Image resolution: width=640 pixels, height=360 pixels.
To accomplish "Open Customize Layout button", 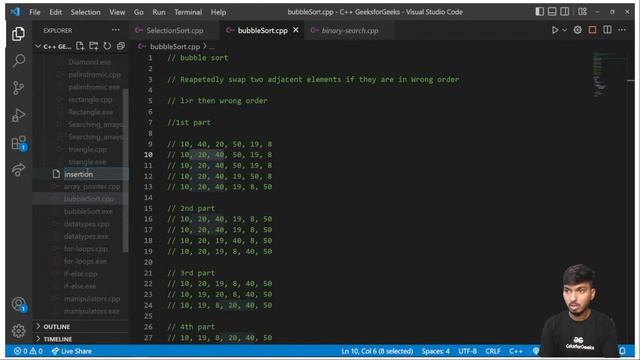I will (x=582, y=11).
